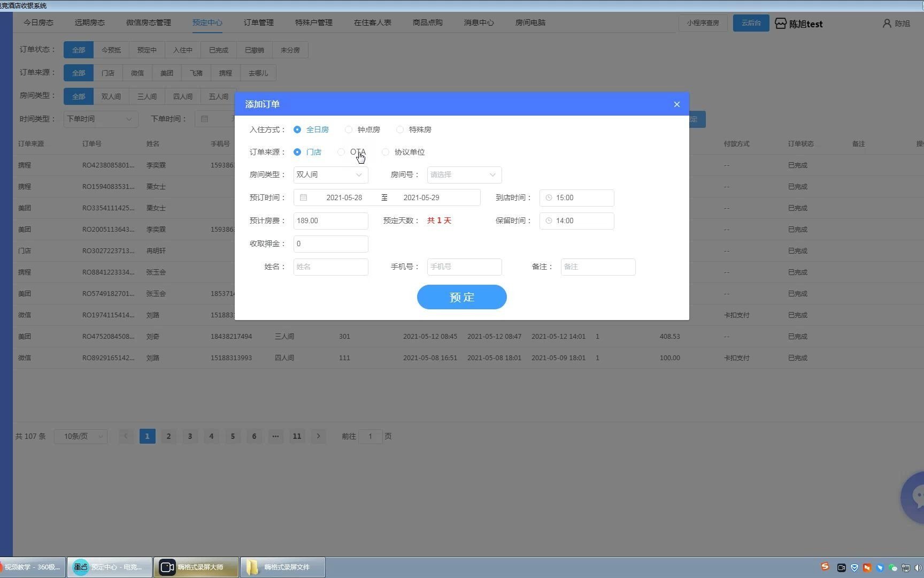
Task: Click the pagination ellipsis button
Action: tap(275, 436)
